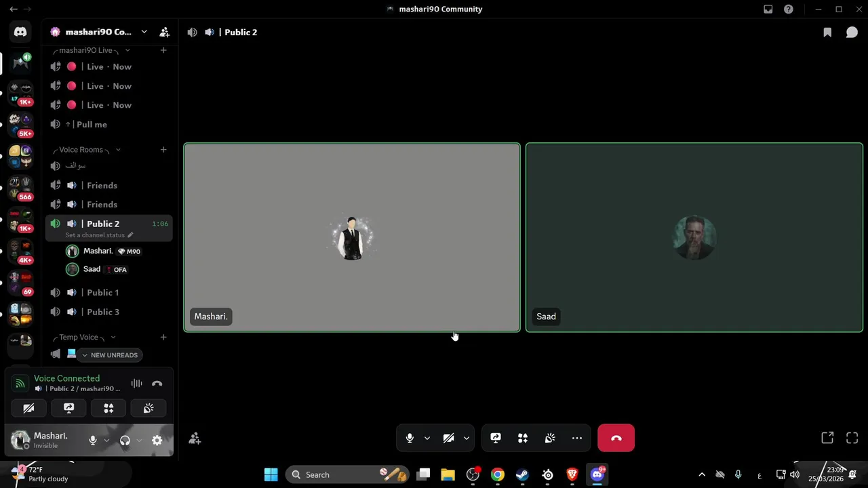Collapse the Temp Voice category

point(113,337)
